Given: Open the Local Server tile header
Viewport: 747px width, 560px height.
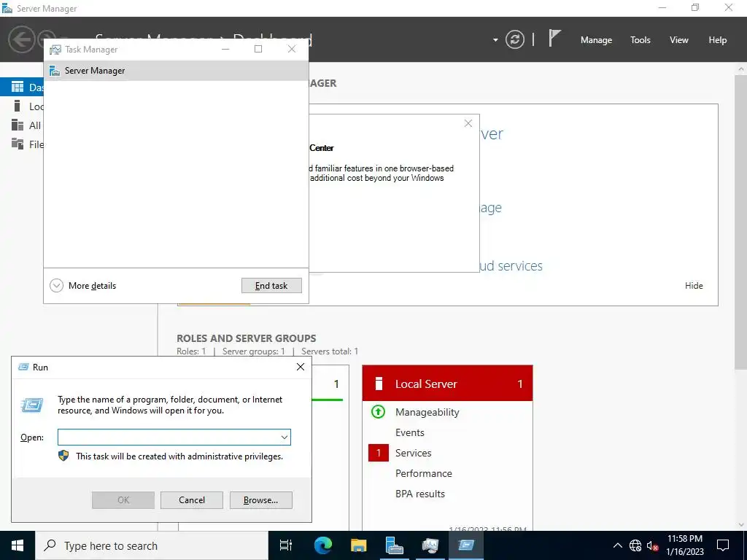Looking at the screenshot, I should tap(447, 384).
